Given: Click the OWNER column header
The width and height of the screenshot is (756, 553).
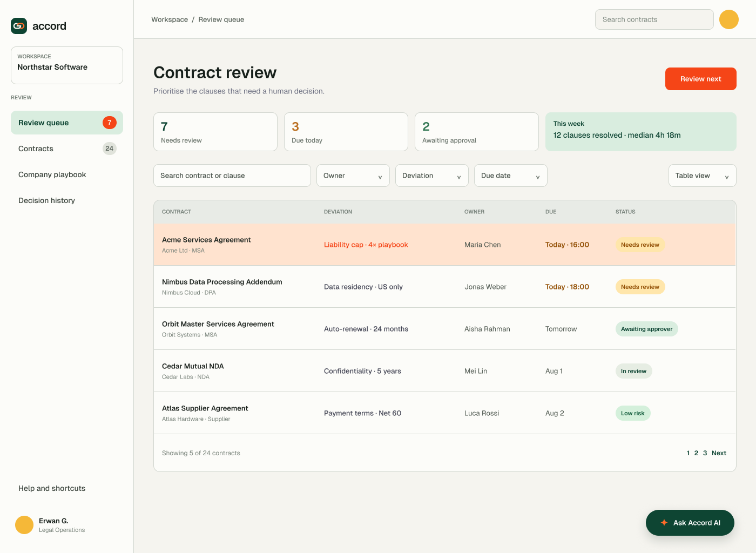Looking at the screenshot, I should (474, 212).
